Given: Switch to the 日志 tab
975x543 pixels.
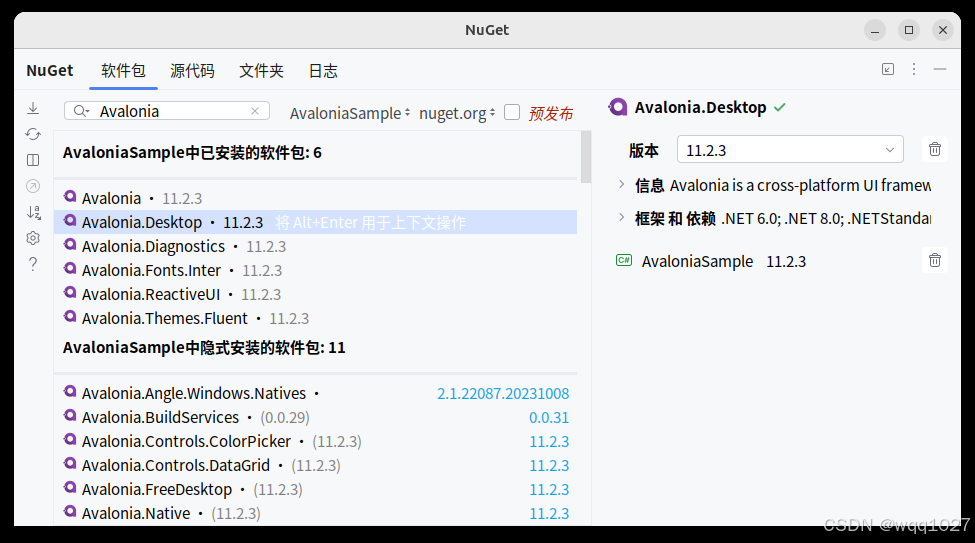Looking at the screenshot, I should coord(323,70).
